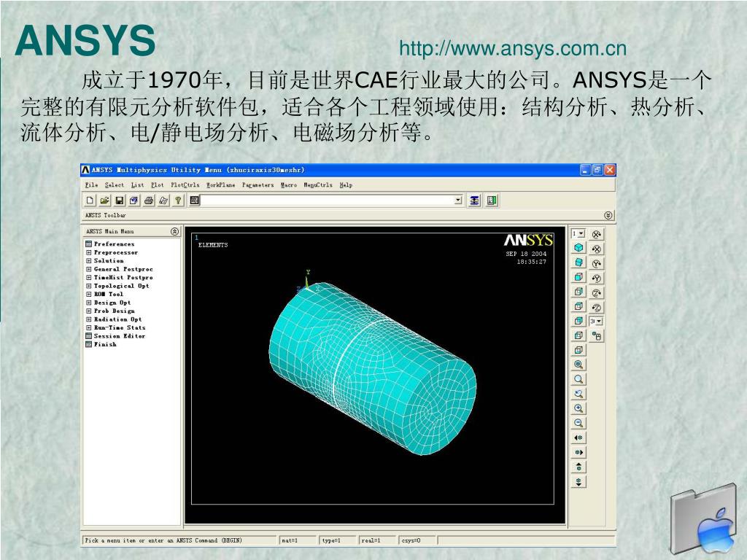Open the command input history dropdown arrow
The width and height of the screenshot is (747, 560).
point(458,200)
